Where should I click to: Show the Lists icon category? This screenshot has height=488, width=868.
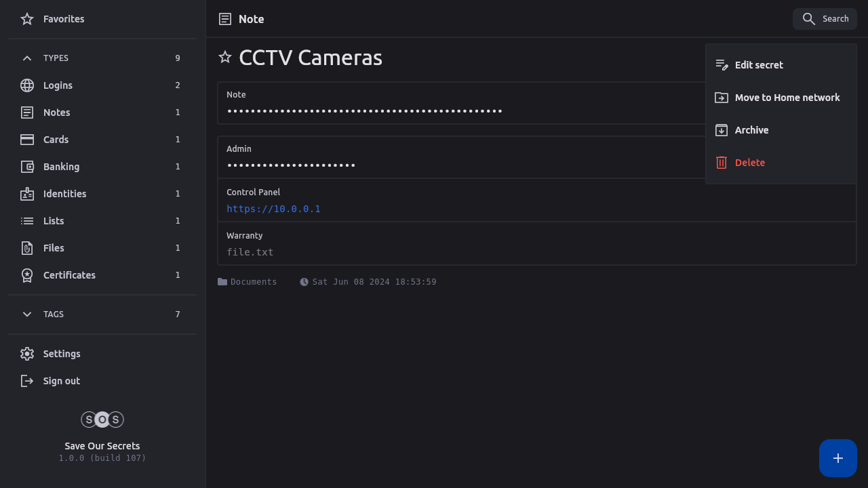(27, 221)
